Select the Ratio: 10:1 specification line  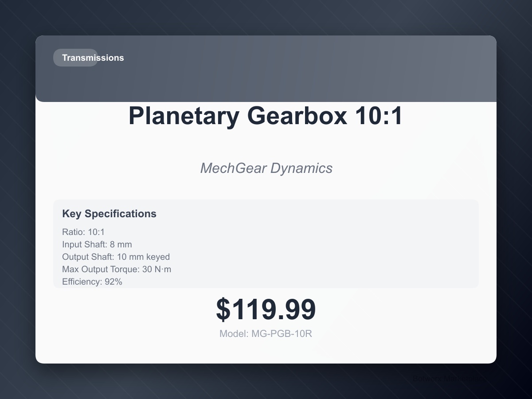pyautogui.click(x=83, y=232)
